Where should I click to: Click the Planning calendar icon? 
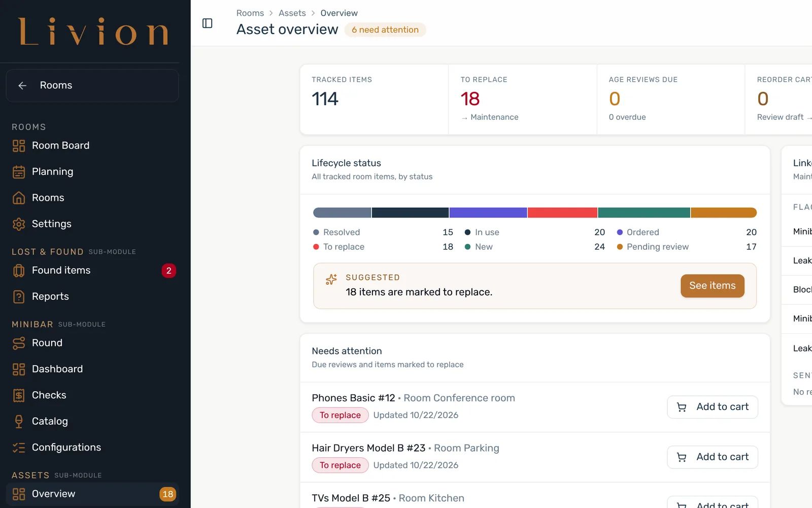click(19, 172)
